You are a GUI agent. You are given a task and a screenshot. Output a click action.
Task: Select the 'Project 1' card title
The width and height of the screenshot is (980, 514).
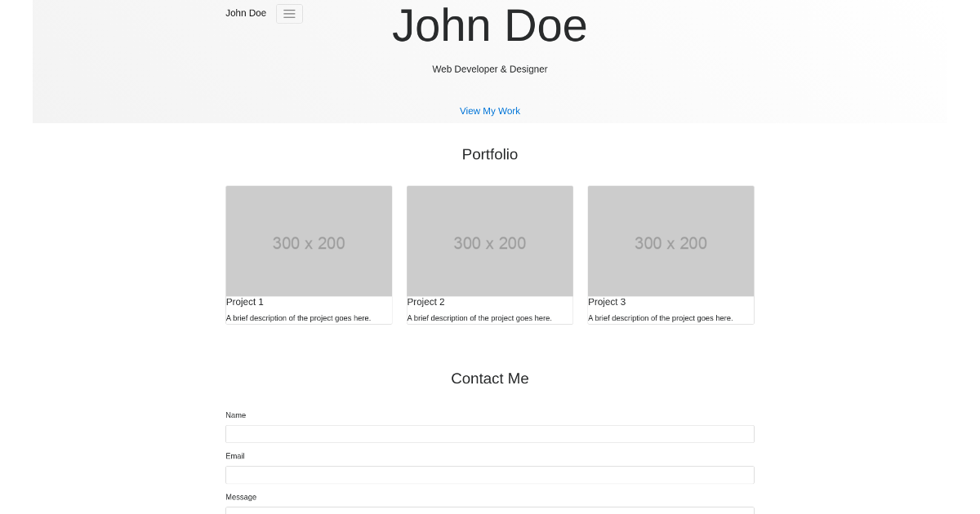click(244, 302)
